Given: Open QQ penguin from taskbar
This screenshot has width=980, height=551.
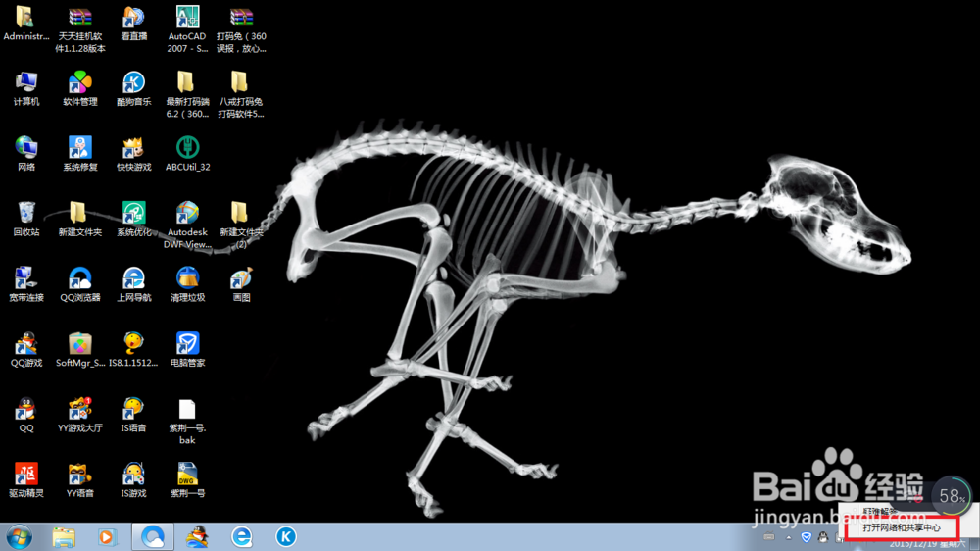Looking at the screenshot, I should (198, 536).
